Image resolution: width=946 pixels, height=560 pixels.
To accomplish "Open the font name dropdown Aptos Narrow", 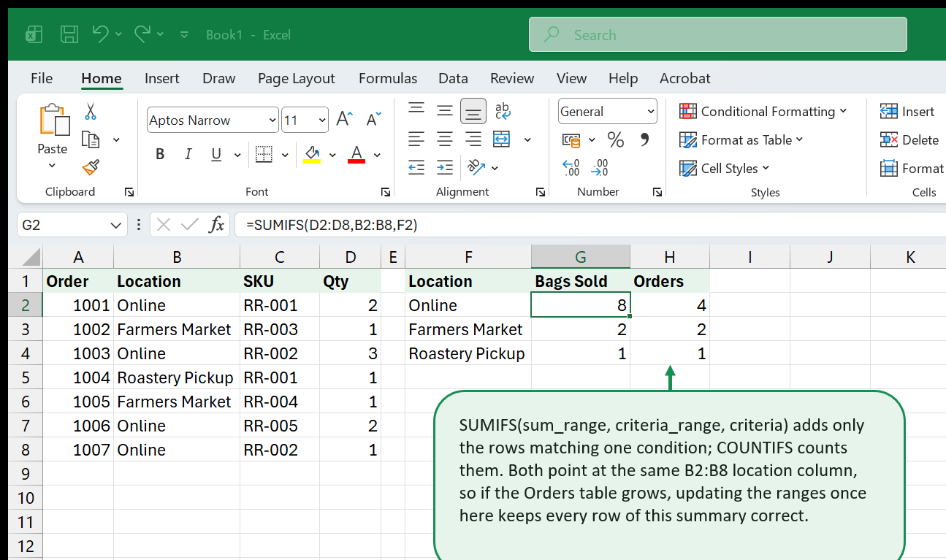I will (x=272, y=120).
